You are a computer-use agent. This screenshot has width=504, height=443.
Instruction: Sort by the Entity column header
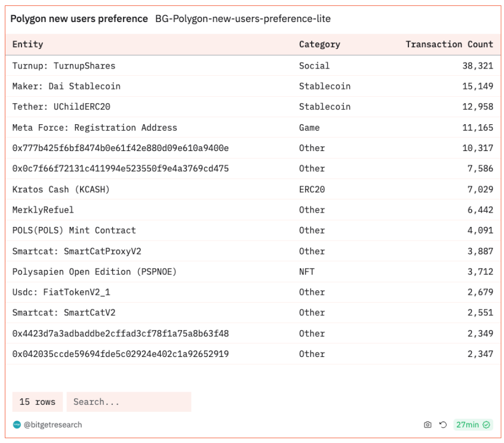(x=28, y=44)
